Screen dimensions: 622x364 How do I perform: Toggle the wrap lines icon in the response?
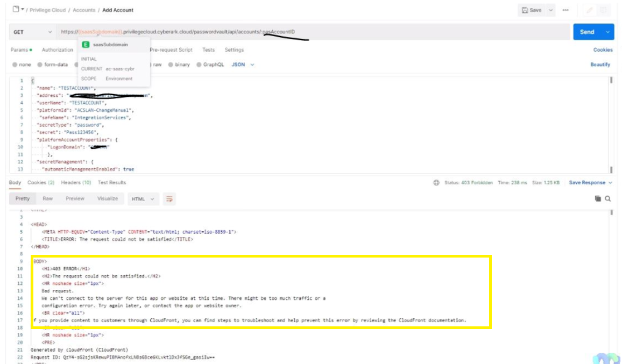click(169, 199)
